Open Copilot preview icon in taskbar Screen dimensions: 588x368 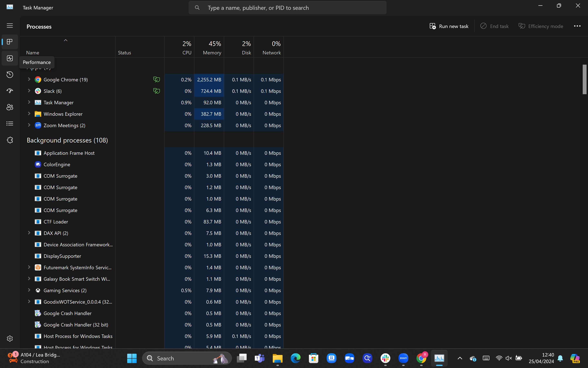coord(575,358)
